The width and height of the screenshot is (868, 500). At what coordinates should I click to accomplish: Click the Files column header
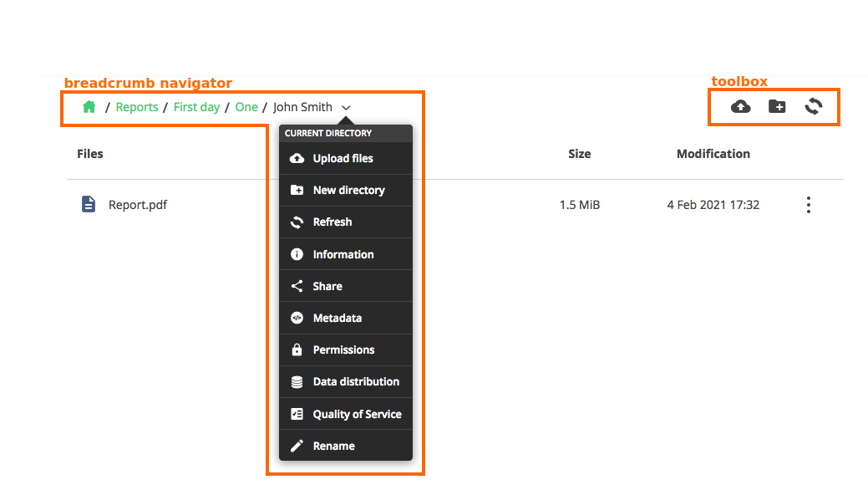pyautogui.click(x=89, y=154)
